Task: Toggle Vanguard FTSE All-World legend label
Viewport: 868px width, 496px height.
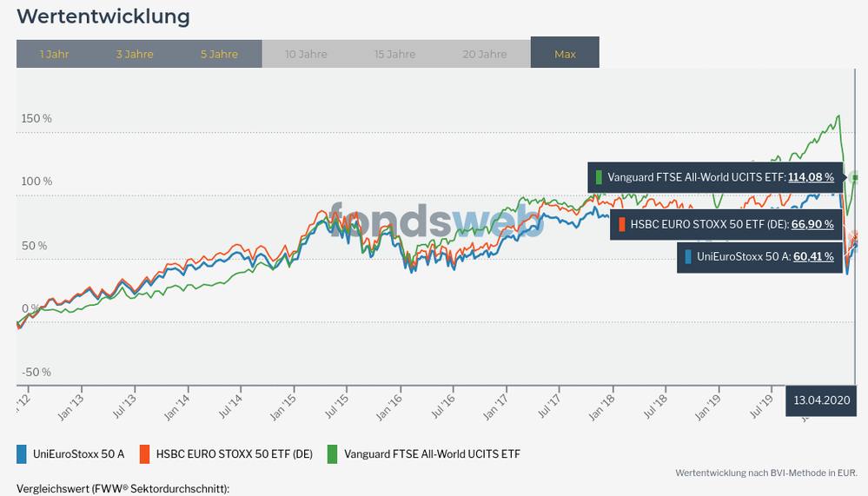Action: 432,453
